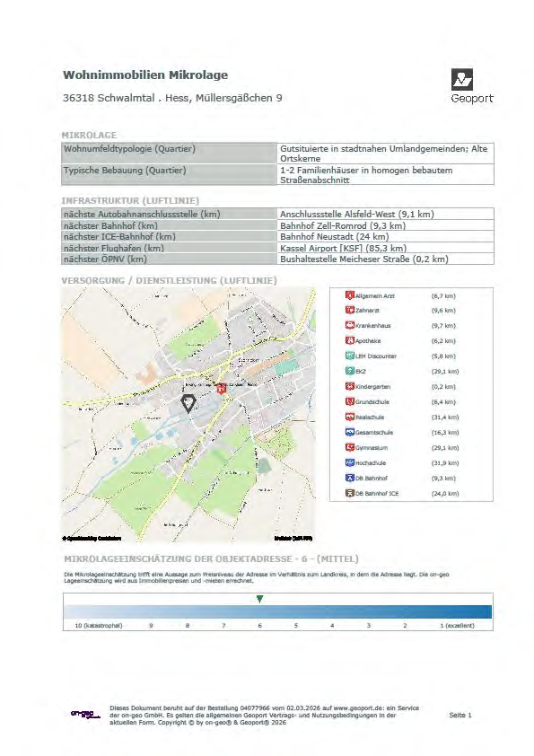Click the Bushaltestelle Meicheser Straße table cell
This screenshot has width=534, height=756.
386,259
